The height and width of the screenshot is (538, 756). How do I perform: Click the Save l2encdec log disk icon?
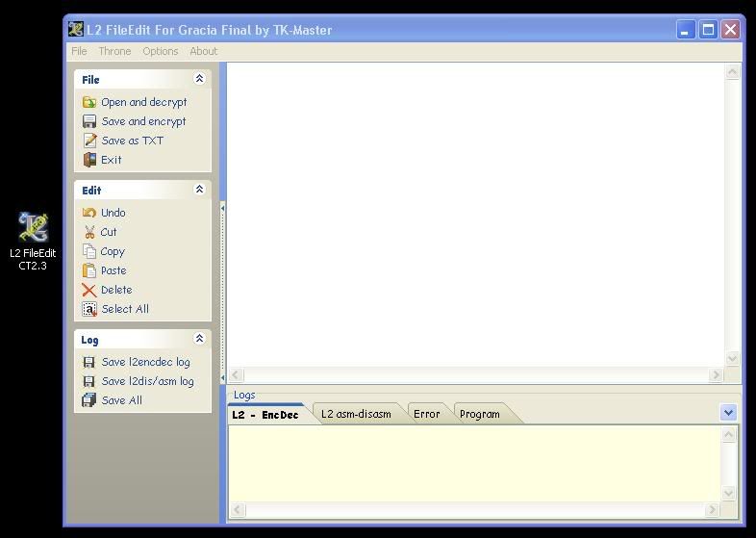point(88,362)
